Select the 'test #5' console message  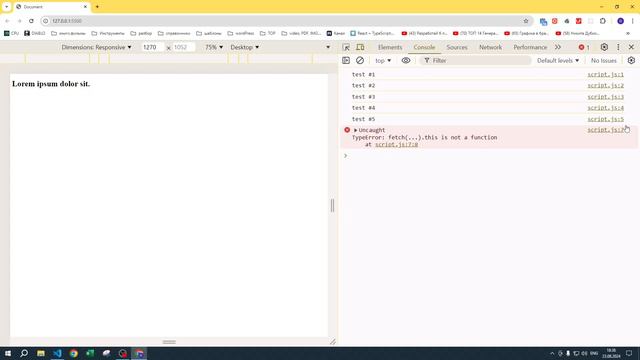tap(363, 119)
